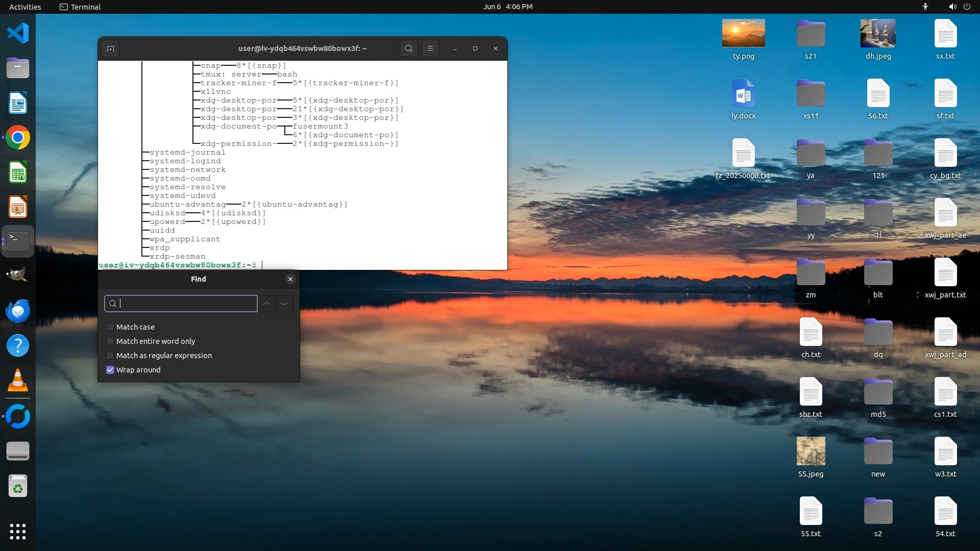Find previous occurrence with up chevron

click(266, 304)
